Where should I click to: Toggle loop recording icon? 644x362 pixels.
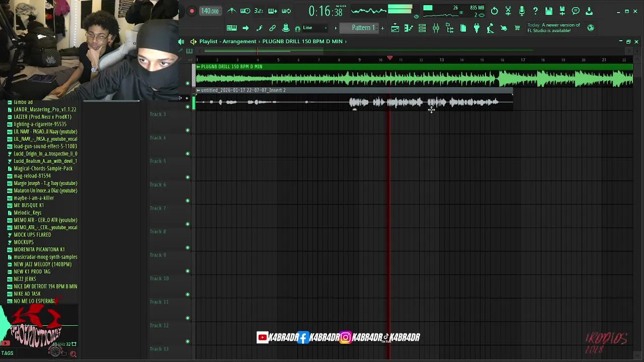click(x=286, y=11)
